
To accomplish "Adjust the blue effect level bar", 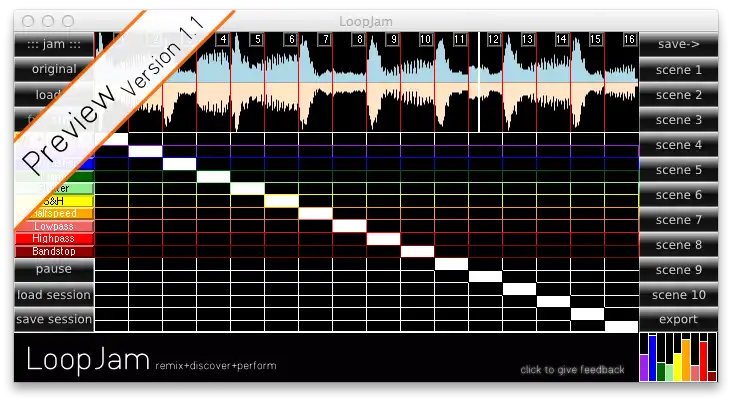I will click(653, 359).
